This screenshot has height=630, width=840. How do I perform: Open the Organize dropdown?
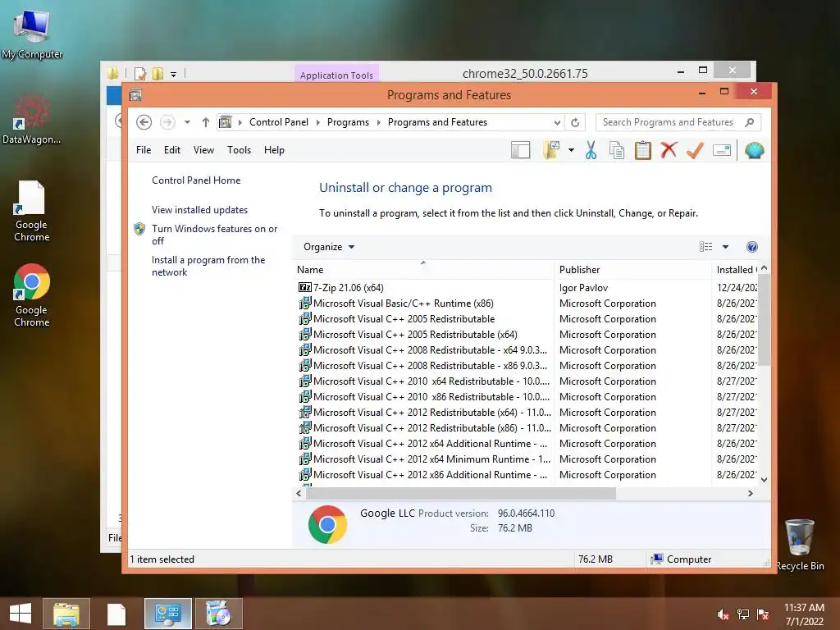pos(328,247)
